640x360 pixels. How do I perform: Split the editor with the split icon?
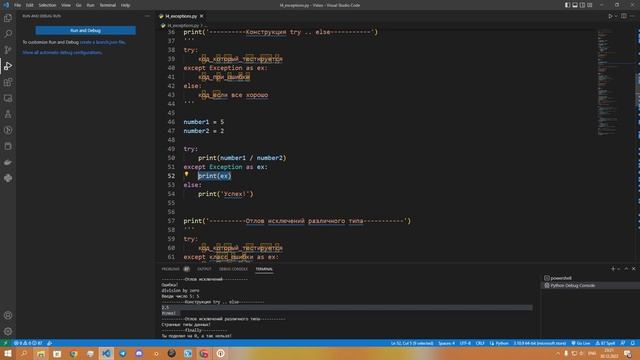click(624, 16)
